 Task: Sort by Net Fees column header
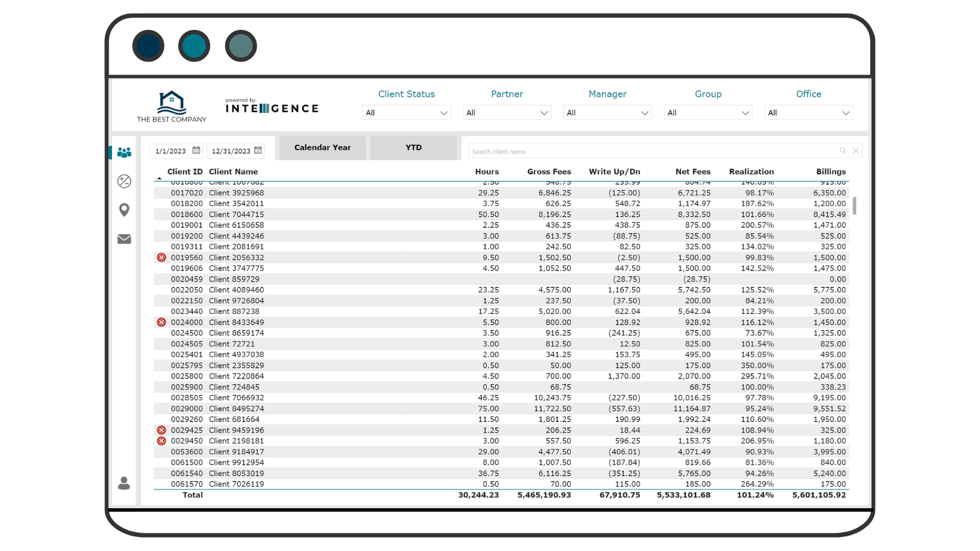coord(693,172)
